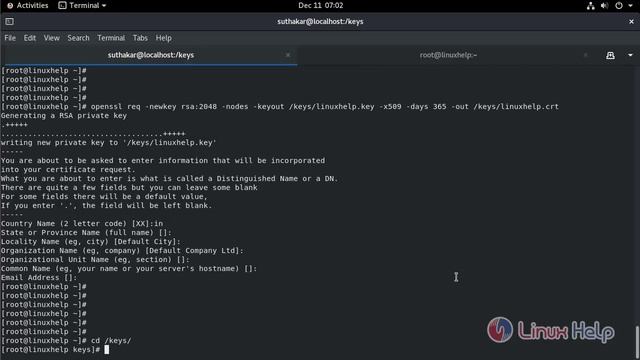640x360 pixels.
Task: Click the new tab icon in title bar
Action: click(9, 21)
